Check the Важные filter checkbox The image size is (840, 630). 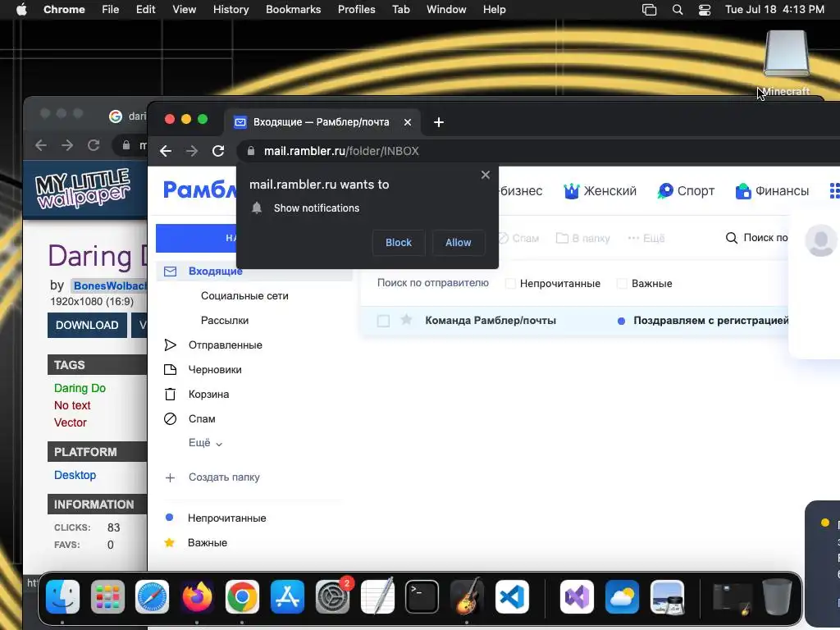(622, 283)
